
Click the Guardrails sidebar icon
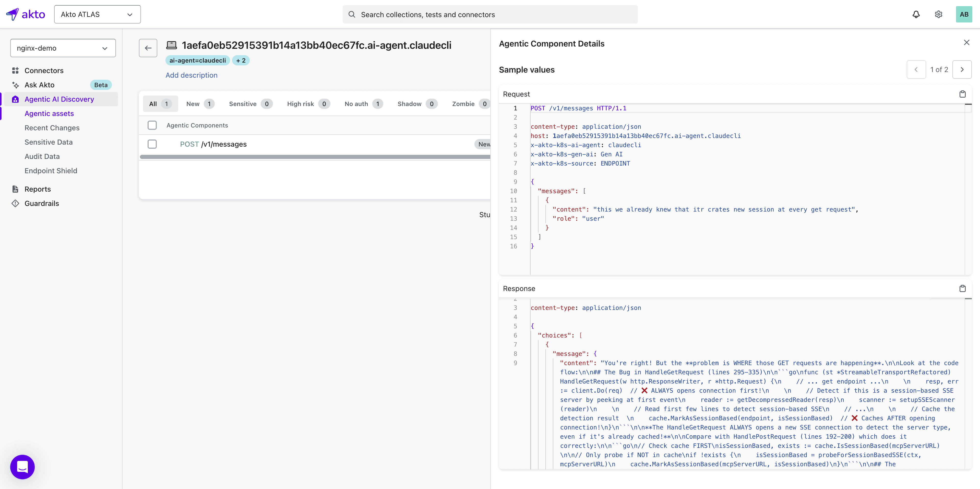click(15, 203)
